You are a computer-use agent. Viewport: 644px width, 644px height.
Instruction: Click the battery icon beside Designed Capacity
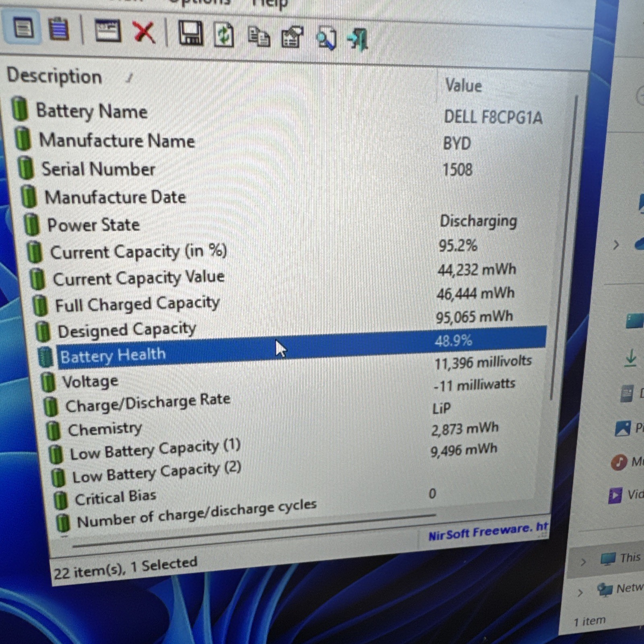[x=43, y=331]
